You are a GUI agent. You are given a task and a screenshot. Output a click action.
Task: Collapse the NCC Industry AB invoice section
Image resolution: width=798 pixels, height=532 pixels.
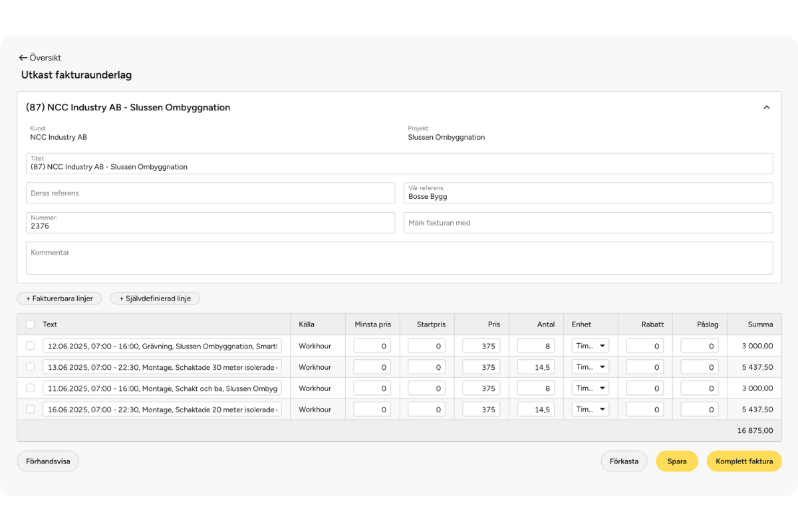click(767, 107)
